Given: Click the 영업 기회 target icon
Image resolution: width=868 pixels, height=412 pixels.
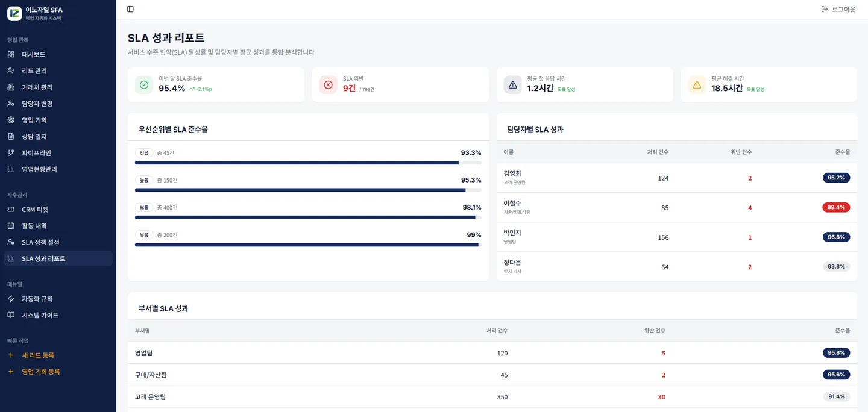Looking at the screenshot, I should [x=11, y=120].
